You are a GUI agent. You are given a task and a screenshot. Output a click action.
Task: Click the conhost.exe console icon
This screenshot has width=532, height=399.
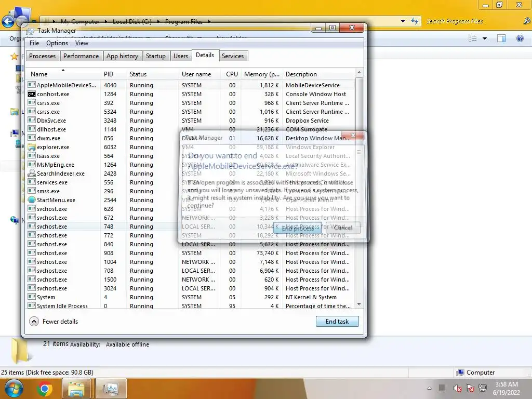point(32,94)
